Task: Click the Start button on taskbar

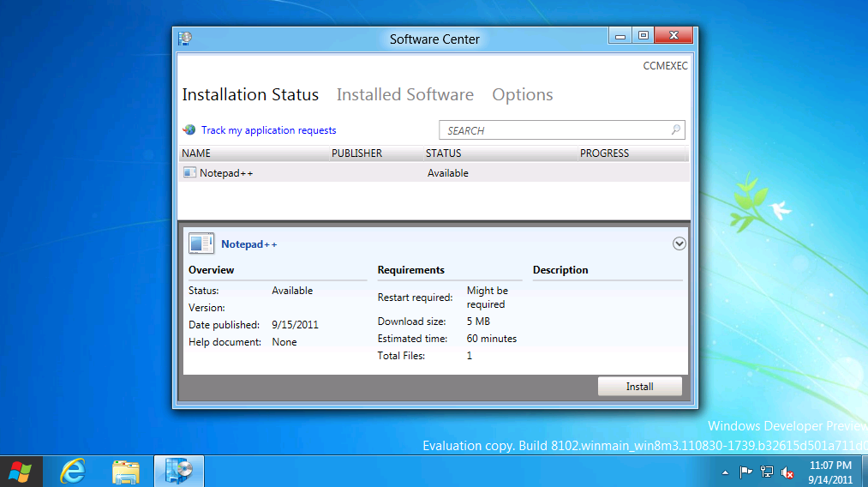Action: click(20, 471)
